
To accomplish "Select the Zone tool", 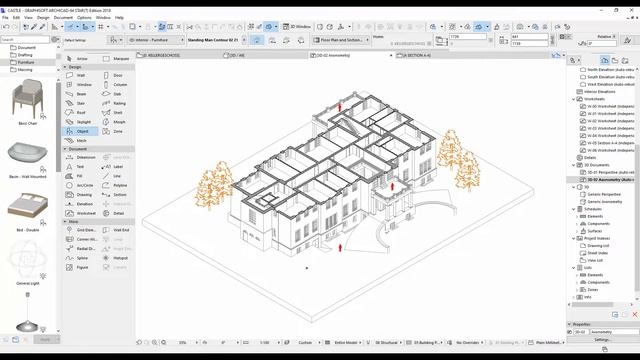I will 117,131.
